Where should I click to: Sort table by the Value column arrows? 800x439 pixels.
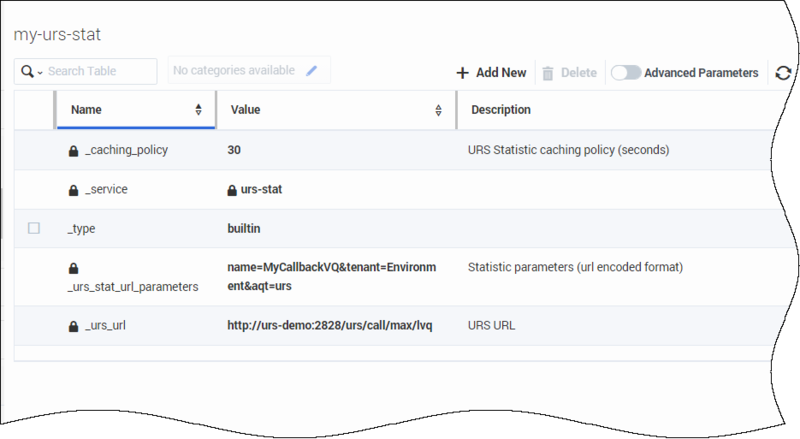point(439,110)
